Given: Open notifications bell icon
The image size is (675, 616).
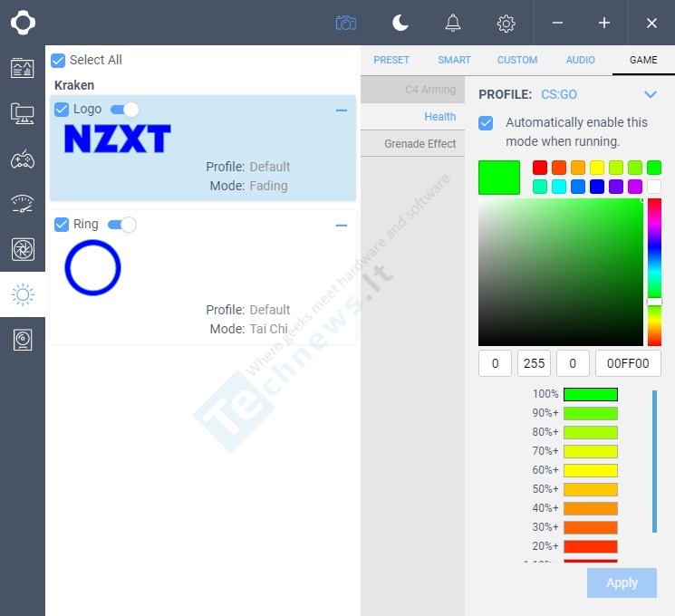Looking at the screenshot, I should (453, 23).
